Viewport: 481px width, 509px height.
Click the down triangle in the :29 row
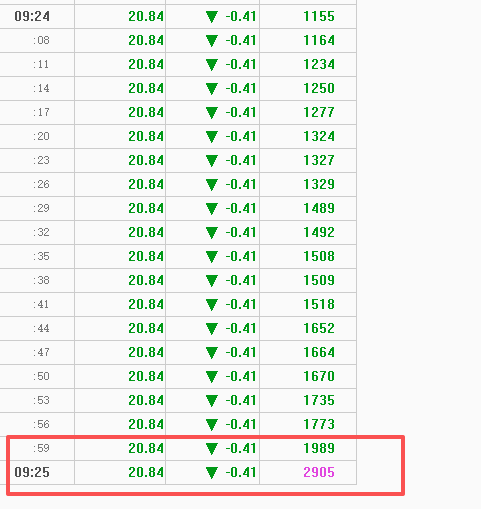tap(212, 209)
